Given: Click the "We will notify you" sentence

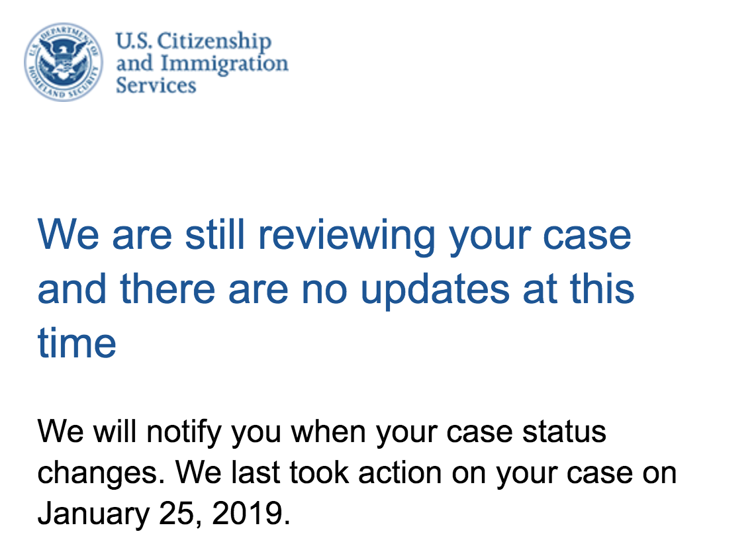Looking at the screenshot, I should (322, 432).
